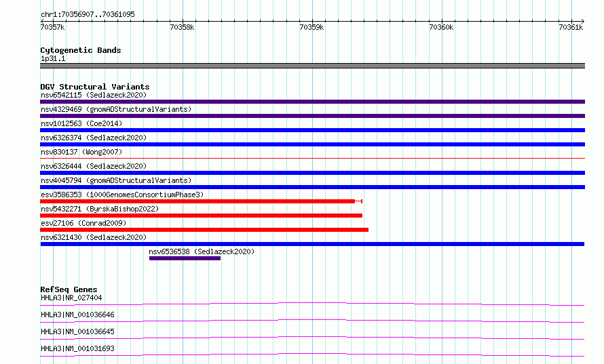Click the magenta line under HHLA3|NM_001036646

click(x=312, y=321)
